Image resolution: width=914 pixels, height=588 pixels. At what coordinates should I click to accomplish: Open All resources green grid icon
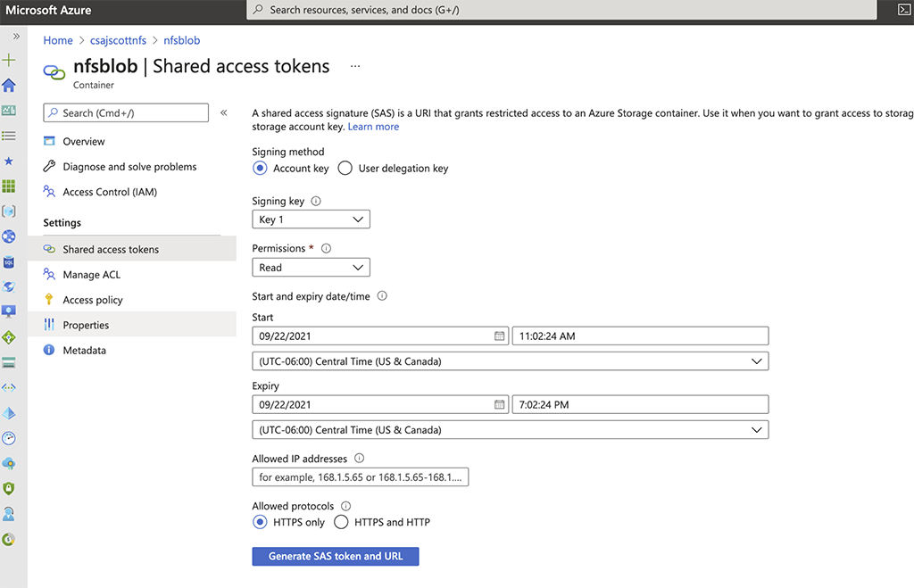coord(9,186)
